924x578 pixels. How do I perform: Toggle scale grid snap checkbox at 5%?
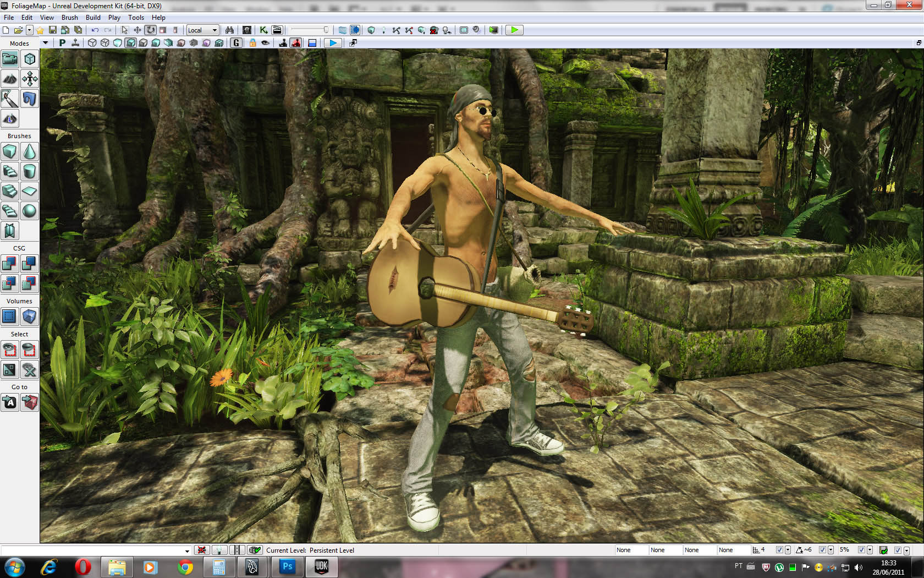pos(861,550)
